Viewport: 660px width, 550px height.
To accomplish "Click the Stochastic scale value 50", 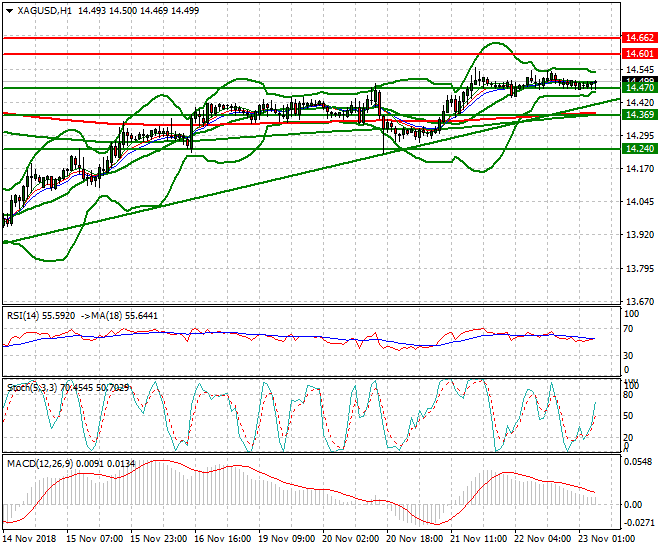I will tap(628, 416).
